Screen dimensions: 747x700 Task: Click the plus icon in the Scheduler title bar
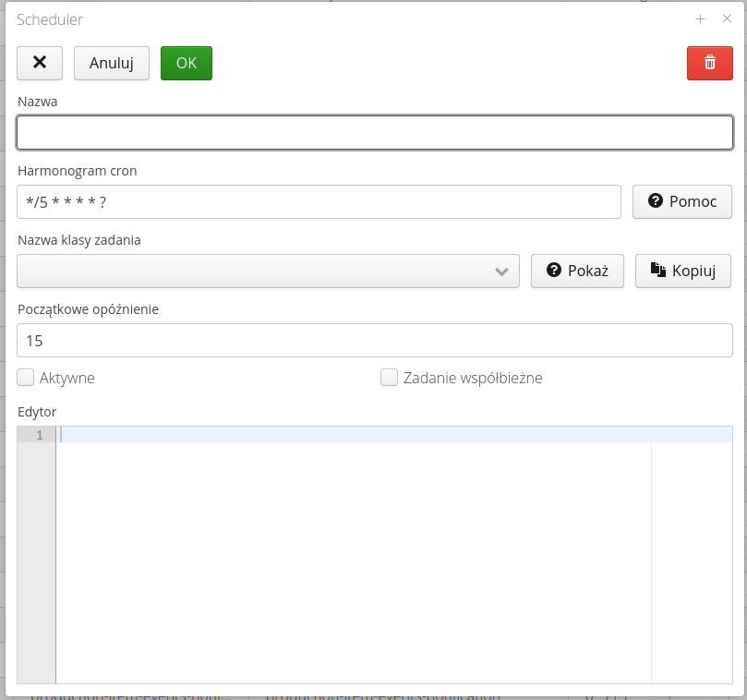coord(700,18)
